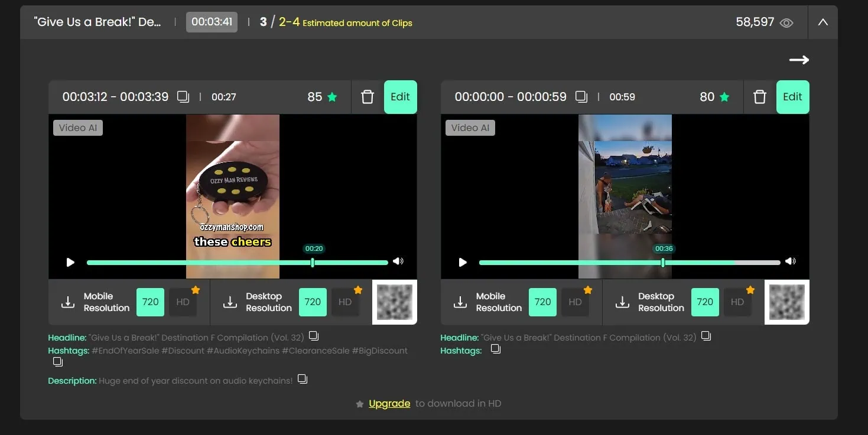This screenshot has height=435, width=868.
Task: Copy the second clip headline
Action: 706,336
